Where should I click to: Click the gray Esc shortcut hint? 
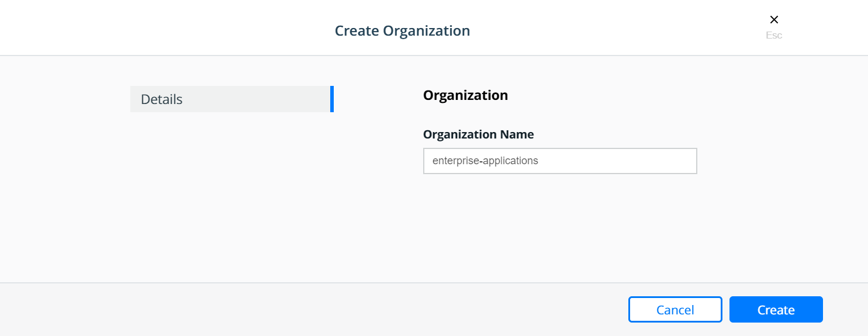[774, 35]
